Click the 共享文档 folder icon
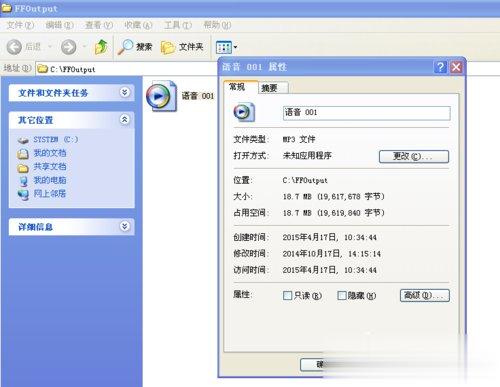The height and width of the screenshot is (387, 500). click(23, 168)
